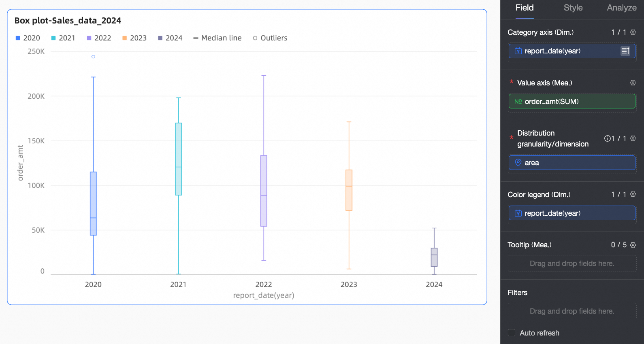The width and height of the screenshot is (644, 344).
Task: Open the area dimension field dropdown
Action: pyautogui.click(x=572, y=163)
